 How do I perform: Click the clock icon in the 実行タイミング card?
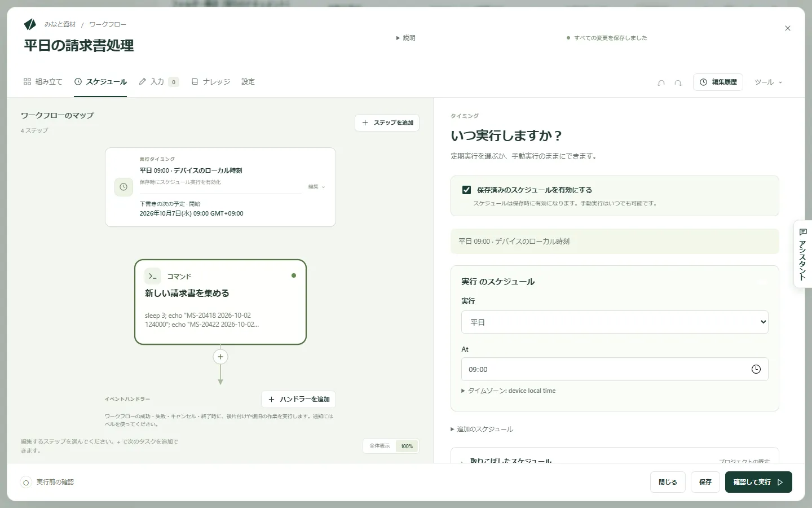[x=123, y=187]
